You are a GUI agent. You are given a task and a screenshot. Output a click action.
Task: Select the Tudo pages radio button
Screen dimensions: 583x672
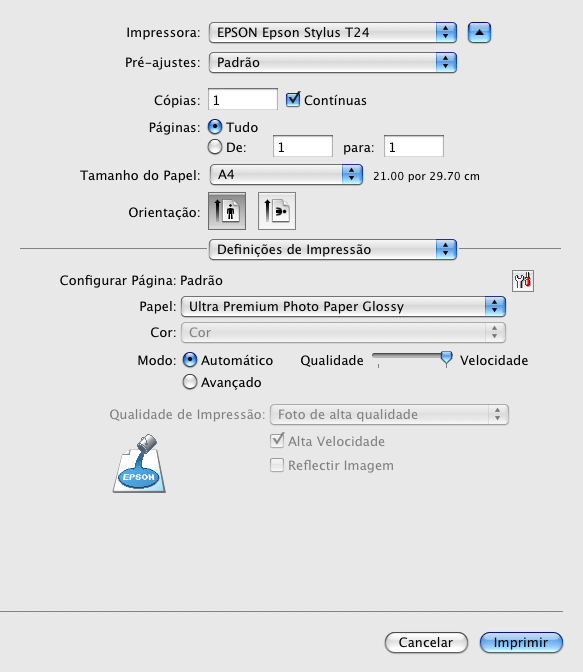click(215, 127)
